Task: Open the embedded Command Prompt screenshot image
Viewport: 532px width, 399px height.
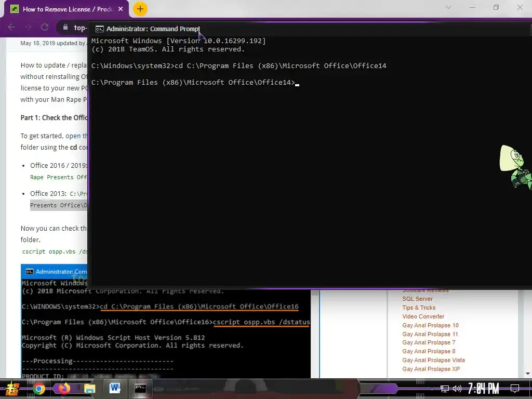Action: pos(166,333)
